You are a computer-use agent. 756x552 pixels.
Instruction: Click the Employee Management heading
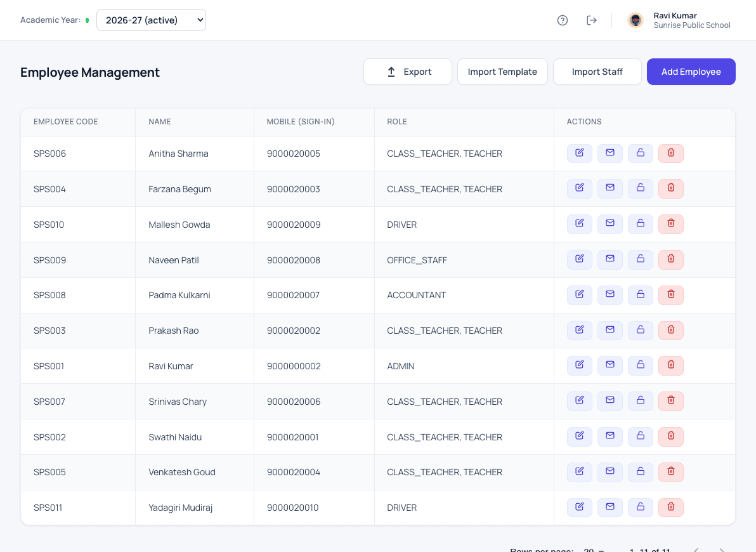pos(89,72)
